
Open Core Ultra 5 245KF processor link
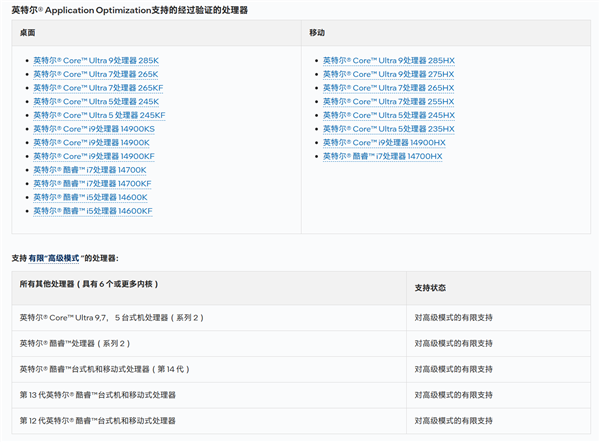tap(99, 115)
